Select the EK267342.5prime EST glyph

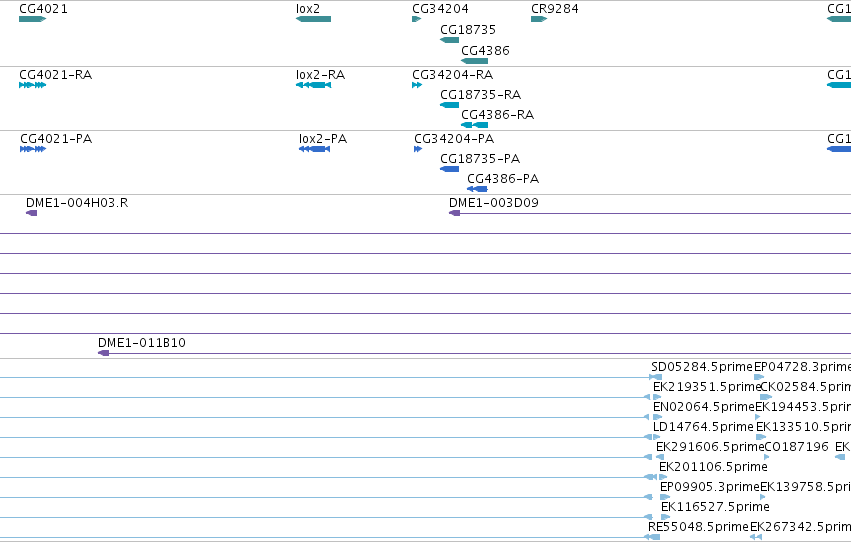755,537
